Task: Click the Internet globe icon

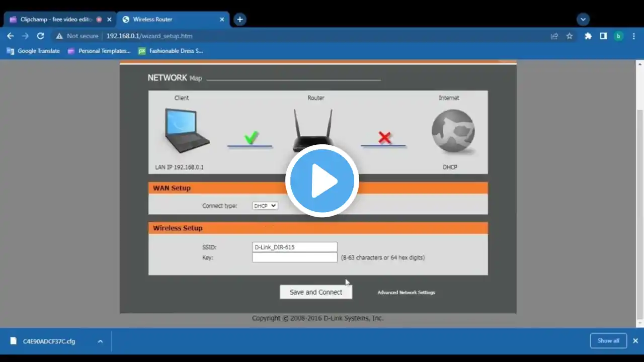Action: click(453, 132)
